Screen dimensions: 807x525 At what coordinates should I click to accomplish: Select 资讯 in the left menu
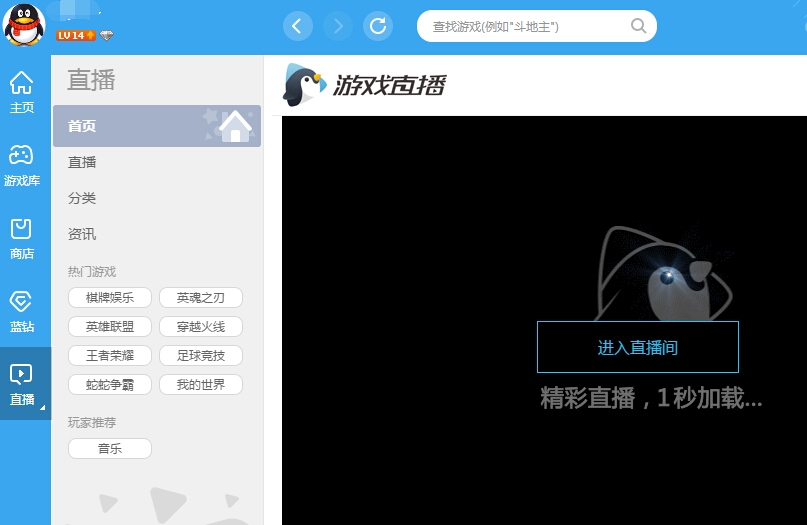click(82, 234)
